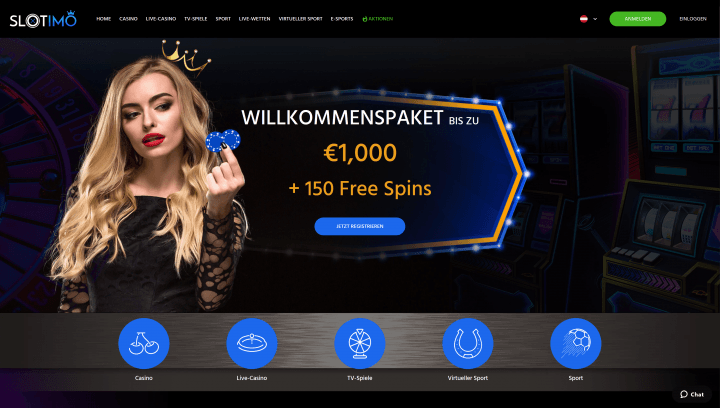The width and height of the screenshot is (720, 408).
Task: Open the Sport football icon
Action: pos(575,343)
